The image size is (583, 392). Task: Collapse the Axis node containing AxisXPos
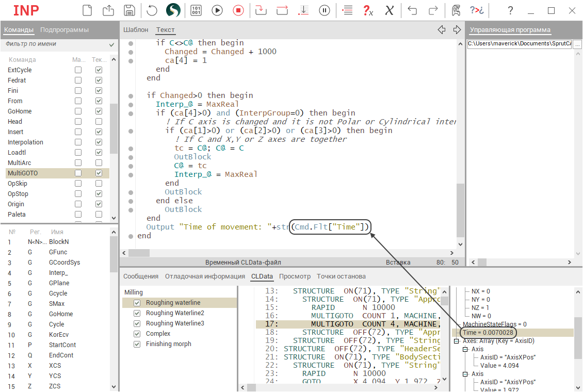pyautogui.click(x=465, y=349)
